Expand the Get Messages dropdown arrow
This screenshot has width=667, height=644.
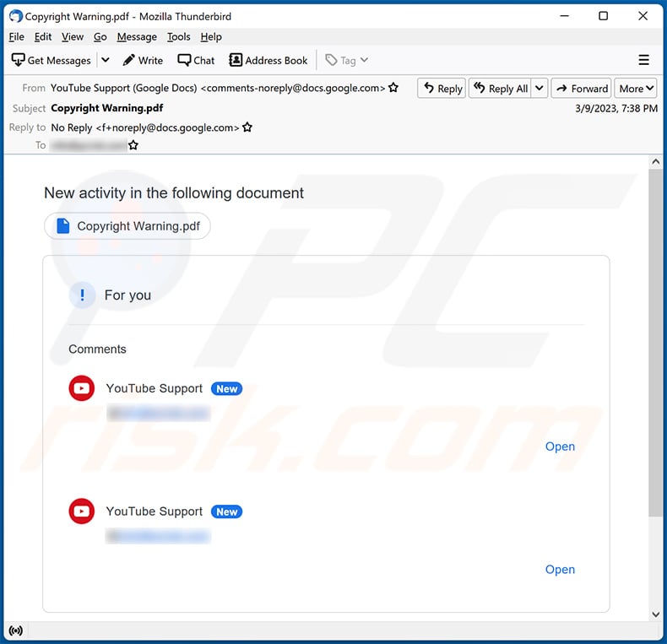click(x=106, y=61)
